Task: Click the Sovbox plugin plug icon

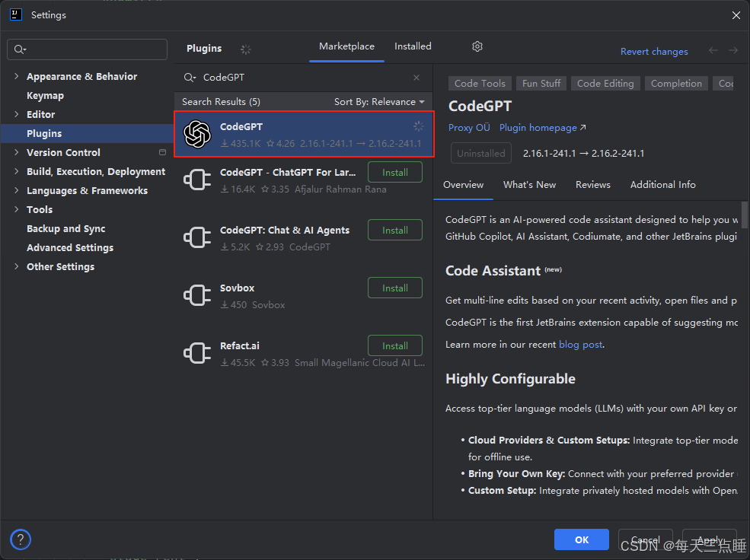Action: (197, 295)
